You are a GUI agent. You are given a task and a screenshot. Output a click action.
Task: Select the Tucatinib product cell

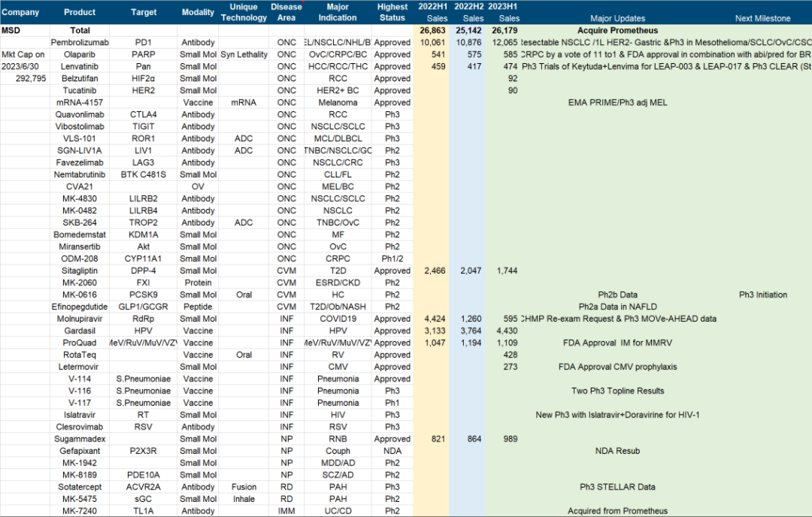[80, 90]
